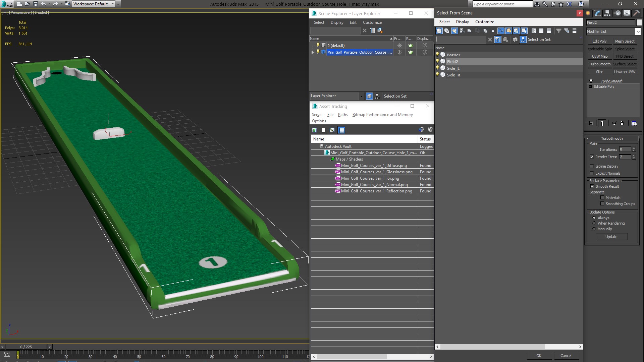The width and height of the screenshot is (644, 362).
Task: Open the Configure Modifier Sets icon
Action: [634, 123]
